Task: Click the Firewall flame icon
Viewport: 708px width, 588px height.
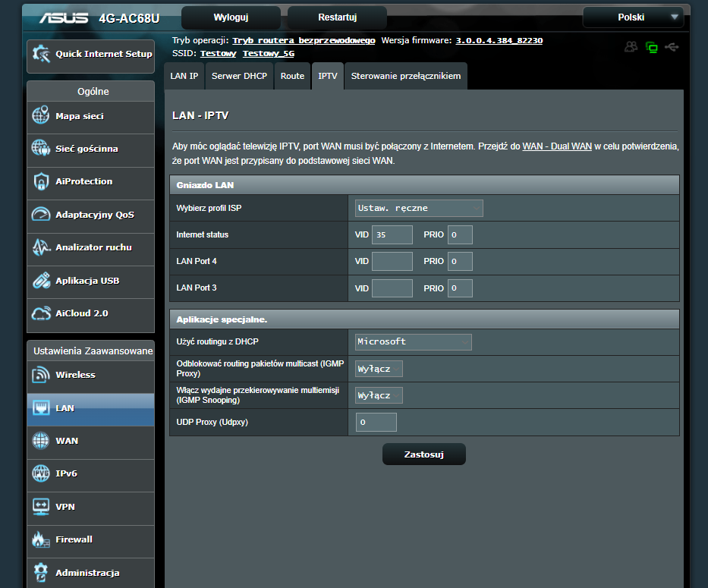Action: tap(41, 539)
